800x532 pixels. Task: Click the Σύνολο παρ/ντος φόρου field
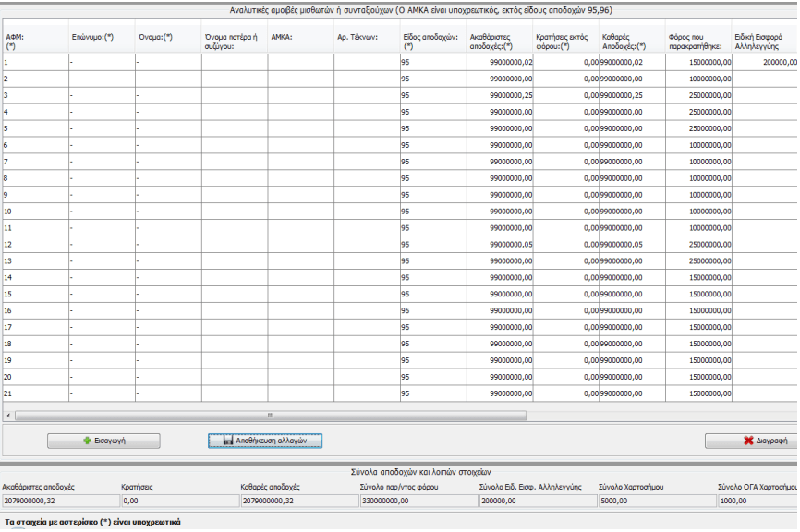pos(418,501)
